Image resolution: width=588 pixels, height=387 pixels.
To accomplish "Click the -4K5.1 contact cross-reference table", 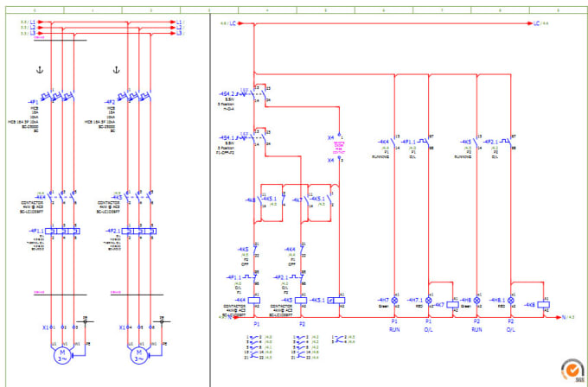I will [343, 339].
